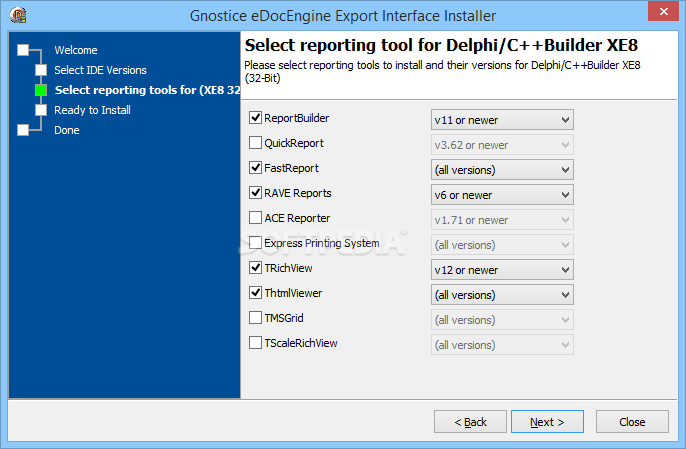Uncheck the FastReport checkbox
686x449 pixels.
[x=255, y=168]
